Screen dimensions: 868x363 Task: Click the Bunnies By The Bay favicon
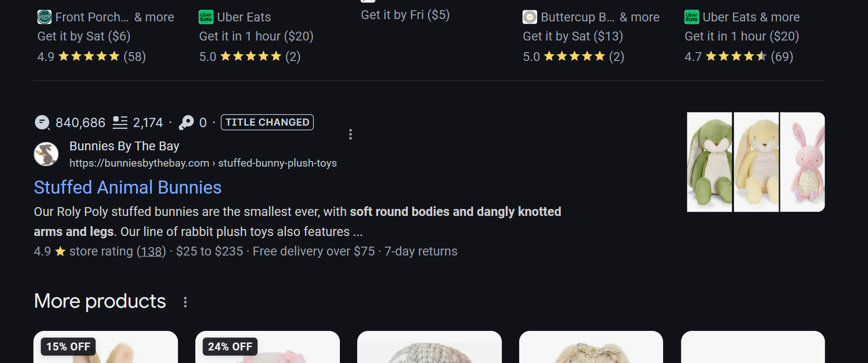coord(45,154)
